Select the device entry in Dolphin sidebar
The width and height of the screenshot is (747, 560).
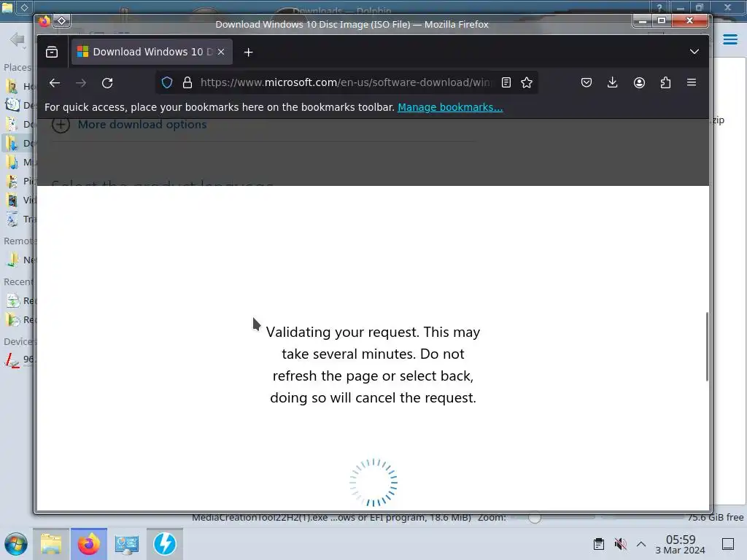coord(20,359)
